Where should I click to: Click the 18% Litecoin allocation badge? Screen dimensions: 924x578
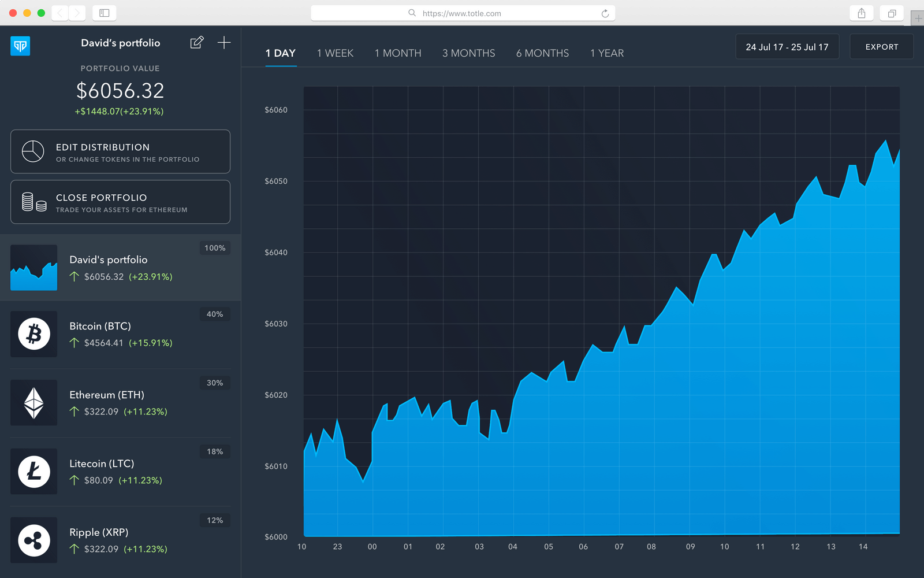215,451
